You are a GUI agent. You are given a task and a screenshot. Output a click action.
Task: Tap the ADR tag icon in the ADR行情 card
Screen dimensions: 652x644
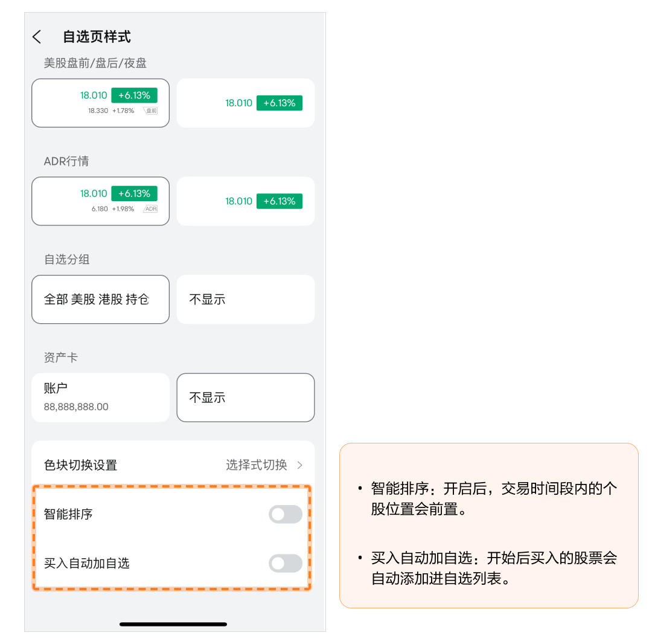click(150, 209)
